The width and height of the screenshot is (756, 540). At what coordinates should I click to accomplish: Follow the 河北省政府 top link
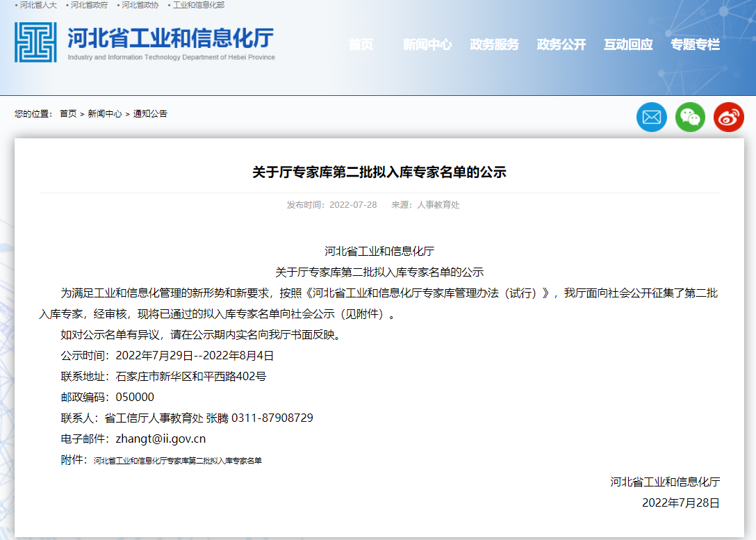point(89,5)
